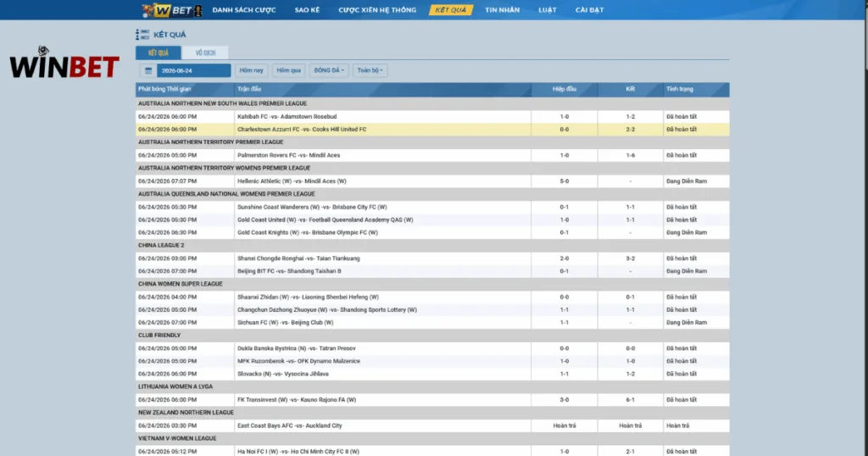868x456 pixels.
Task: Click Đã hoàn tất status of Kahibah FC match
Action: (682, 117)
